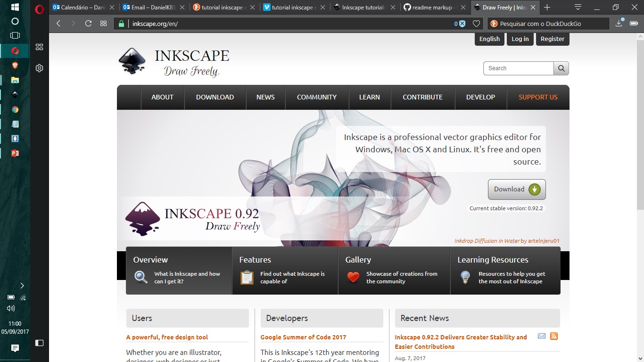The image size is (644, 362).
Task: Reload the Inkscape page
Action: pyautogui.click(x=88, y=24)
